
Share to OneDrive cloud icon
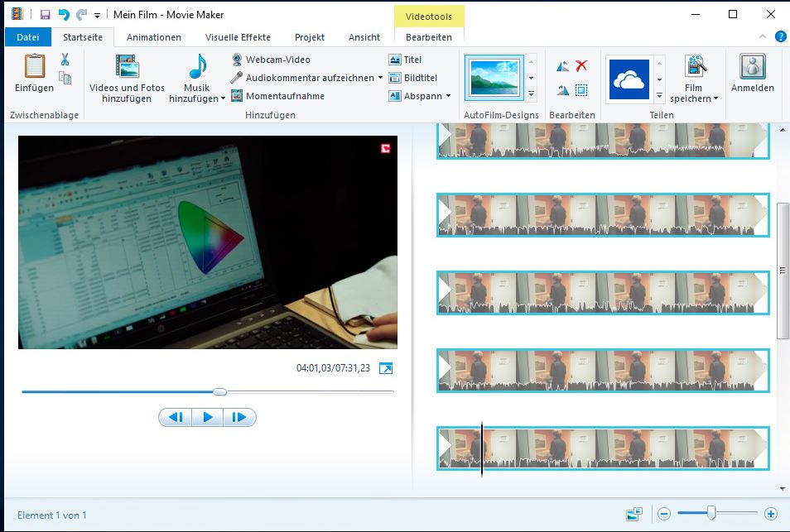click(629, 79)
